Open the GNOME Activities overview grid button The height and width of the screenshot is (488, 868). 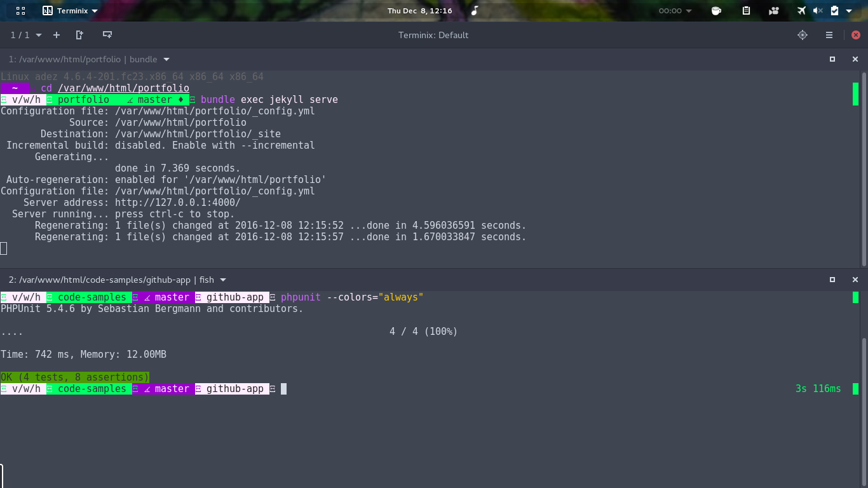[20, 11]
